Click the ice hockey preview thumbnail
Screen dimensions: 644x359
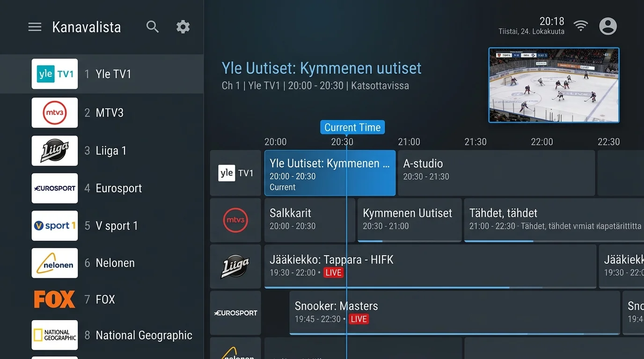(554, 85)
